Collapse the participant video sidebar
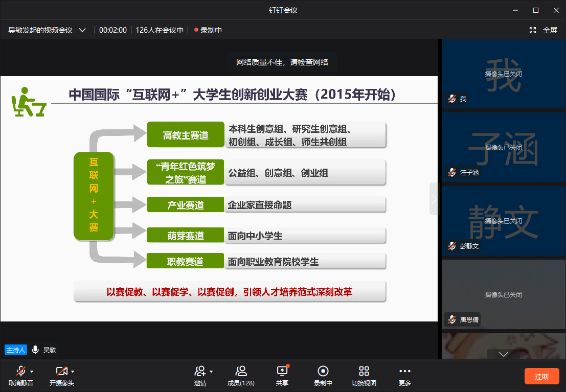This screenshot has width=566, height=392. point(434,199)
